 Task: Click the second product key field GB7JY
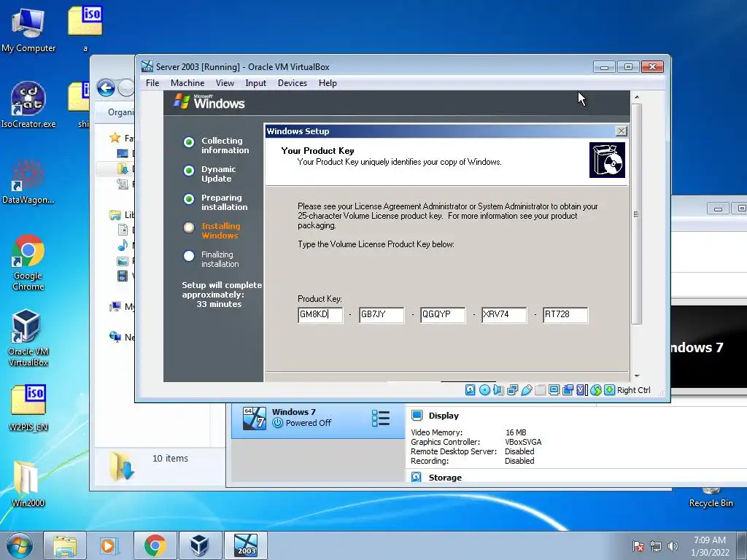382,315
